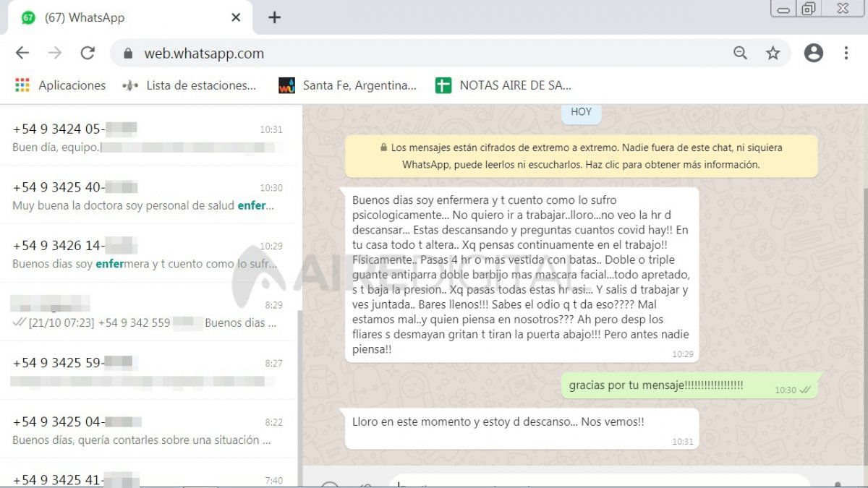Open chat from +54 9 3425 04
868x488 pixels.
[148, 429]
